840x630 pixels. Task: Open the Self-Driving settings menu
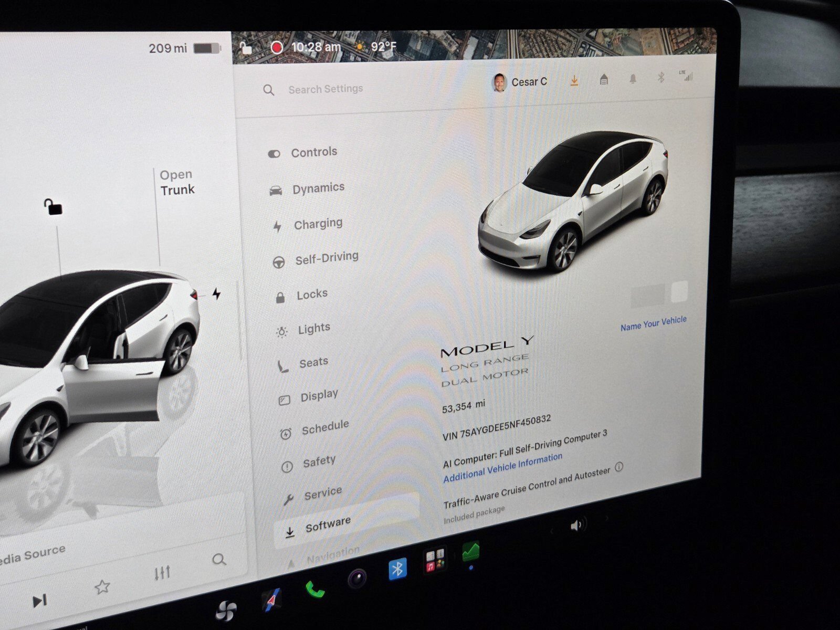316,259
